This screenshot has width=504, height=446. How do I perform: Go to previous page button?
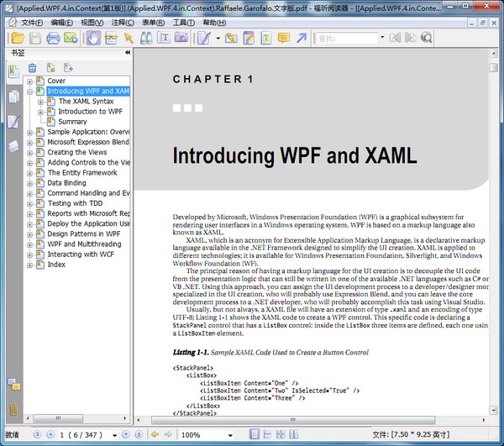click(x=50, y=434)
